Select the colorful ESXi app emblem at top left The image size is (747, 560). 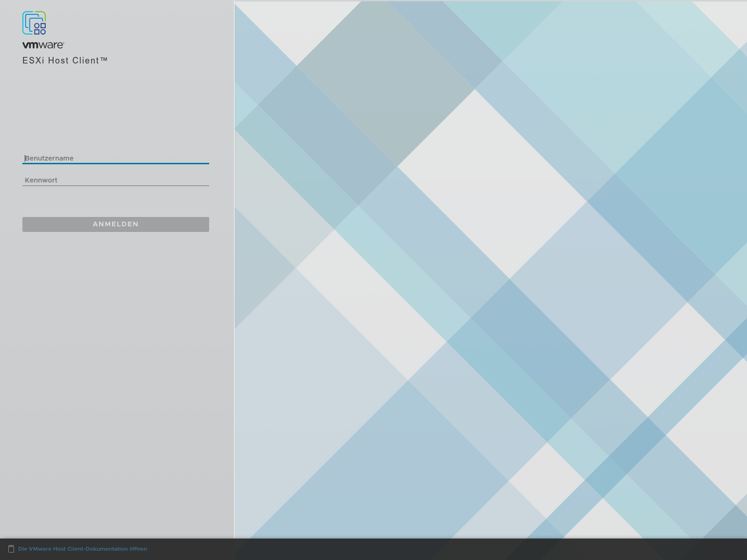[x=34, y=23]
